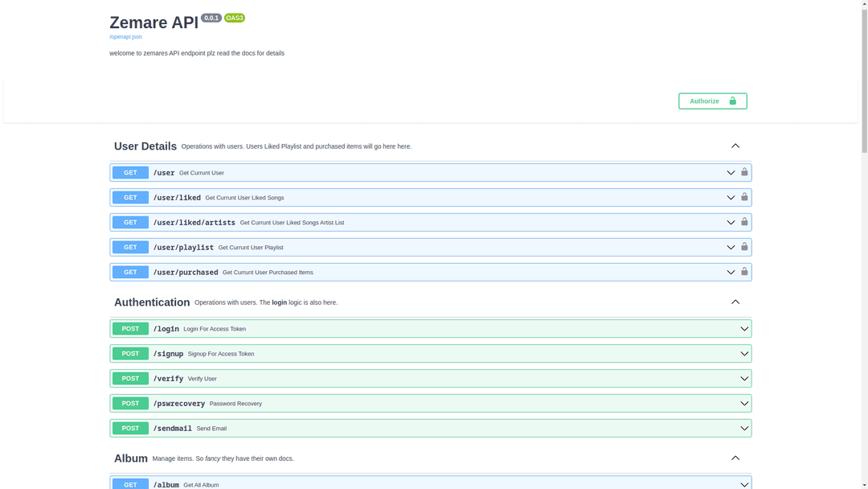
Task: Click the green OAS3 badge
Action: tap(234, 17)
